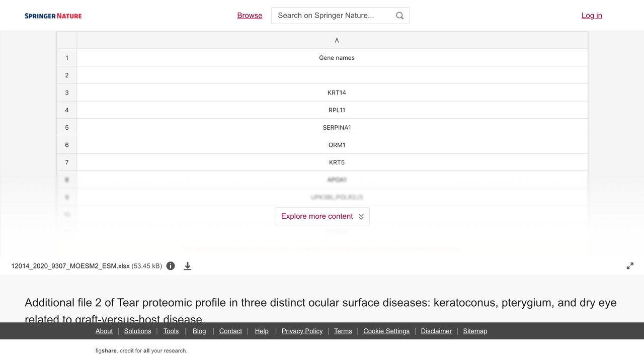The width and height of the screenshot is (644, 362).
Task: Click the Springer Nature logo
Action: coord(53,16)
